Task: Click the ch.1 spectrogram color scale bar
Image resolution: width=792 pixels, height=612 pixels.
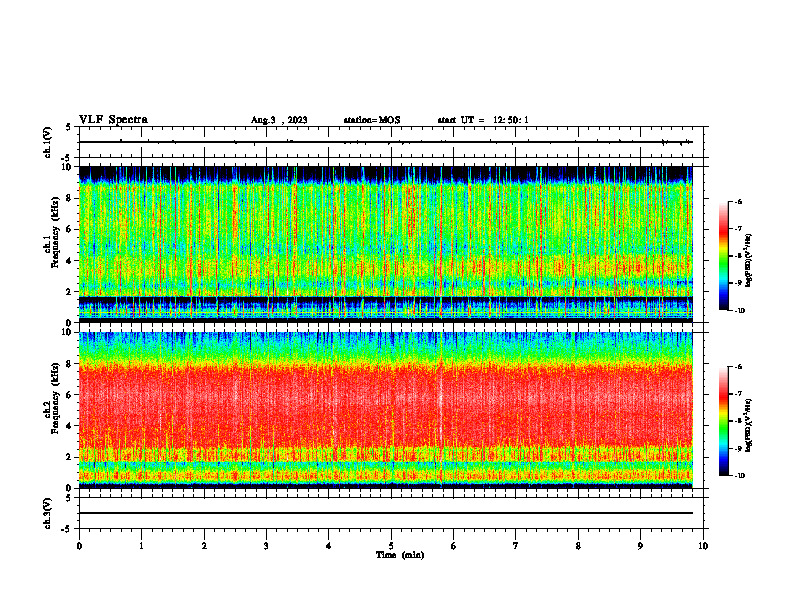Action: pyautogui.click(x=723, y=256)
